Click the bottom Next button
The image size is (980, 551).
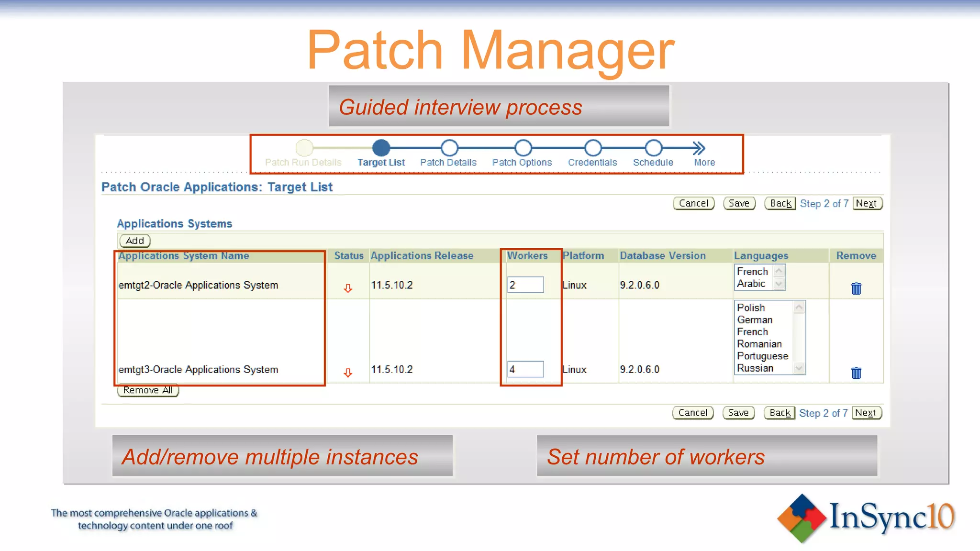coord(866,413)
